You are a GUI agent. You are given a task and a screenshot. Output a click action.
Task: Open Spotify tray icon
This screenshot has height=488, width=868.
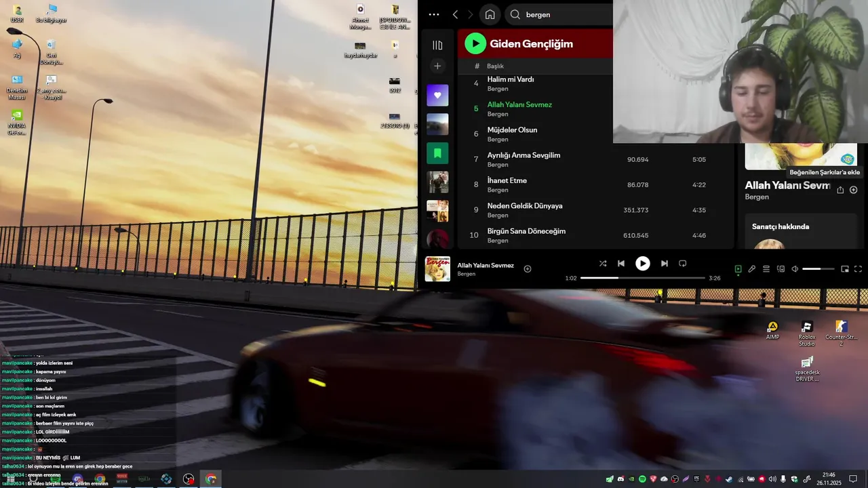pyautogui.click(x=642, y=479)
